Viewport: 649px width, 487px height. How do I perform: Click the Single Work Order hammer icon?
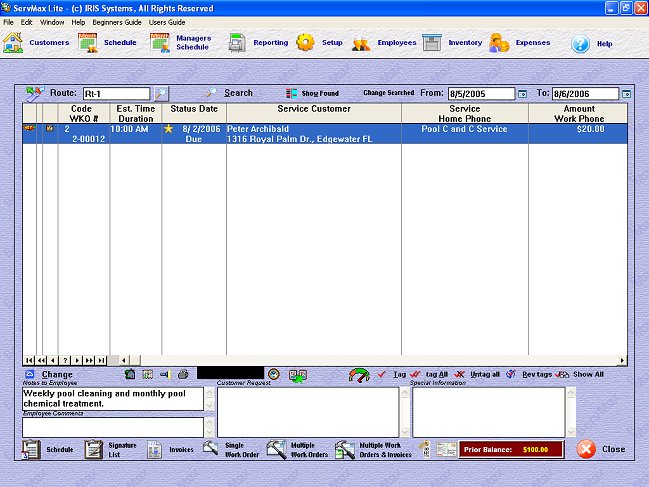pos(211,448)
